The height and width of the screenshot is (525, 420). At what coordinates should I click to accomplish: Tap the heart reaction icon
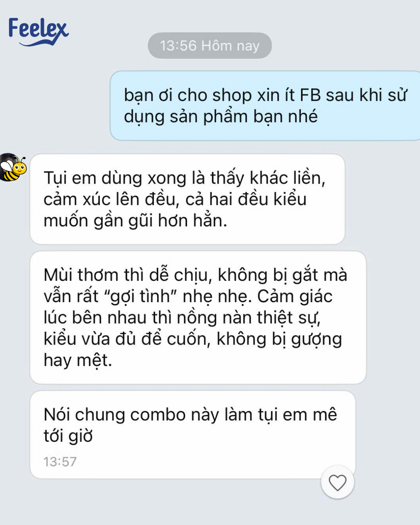click(x=337, y=483)
